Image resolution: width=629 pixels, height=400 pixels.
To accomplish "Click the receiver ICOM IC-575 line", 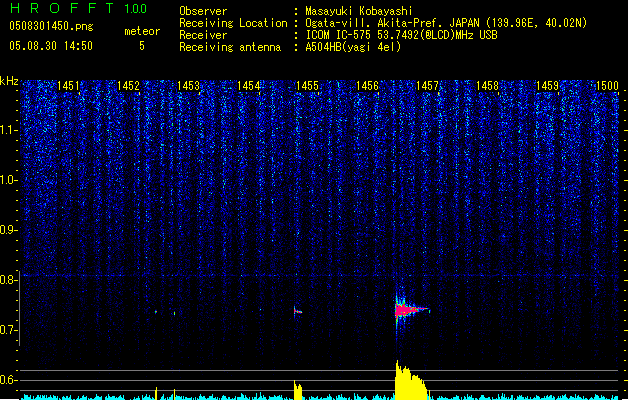I will click(x=401, y=35).
